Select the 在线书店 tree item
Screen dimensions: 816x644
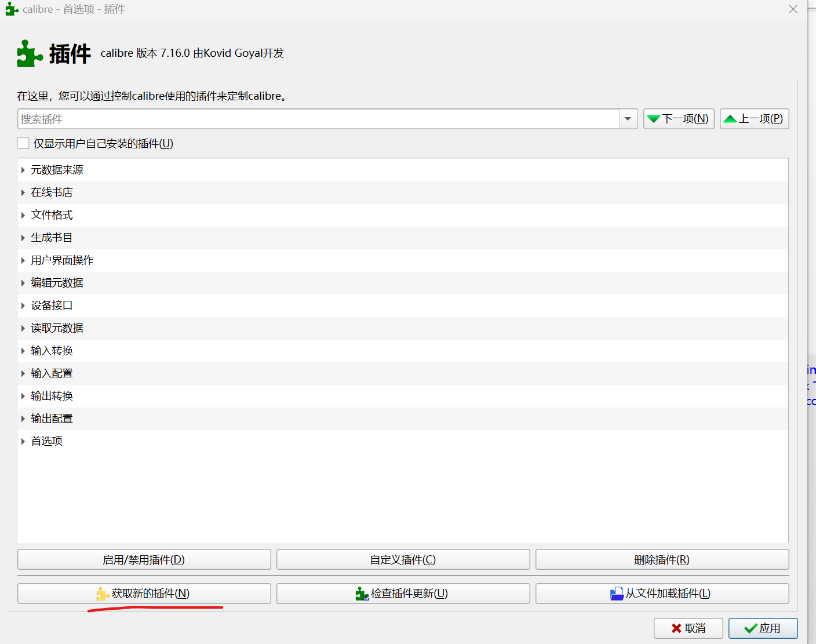pos(52,192)
